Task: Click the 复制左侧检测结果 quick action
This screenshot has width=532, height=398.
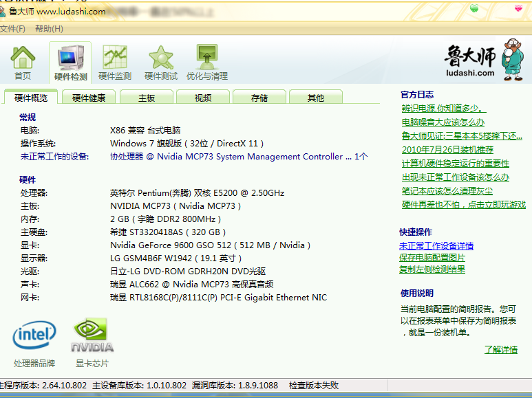Action: 432,269
